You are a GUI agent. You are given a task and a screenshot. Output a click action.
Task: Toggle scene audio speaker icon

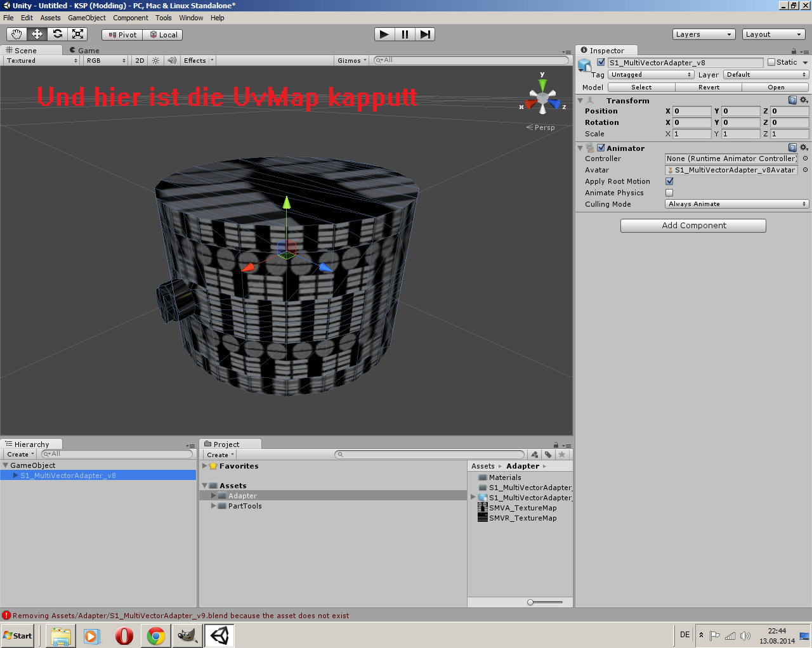coord(172,61)
